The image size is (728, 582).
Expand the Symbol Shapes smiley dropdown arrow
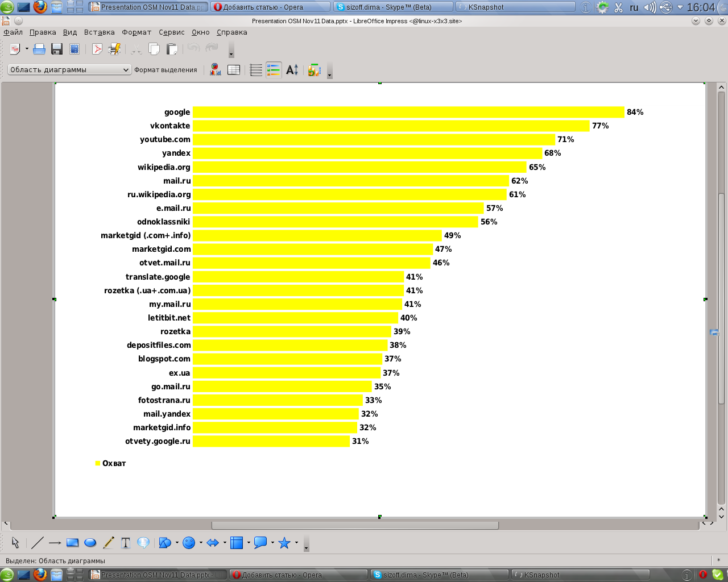(201, 543)
